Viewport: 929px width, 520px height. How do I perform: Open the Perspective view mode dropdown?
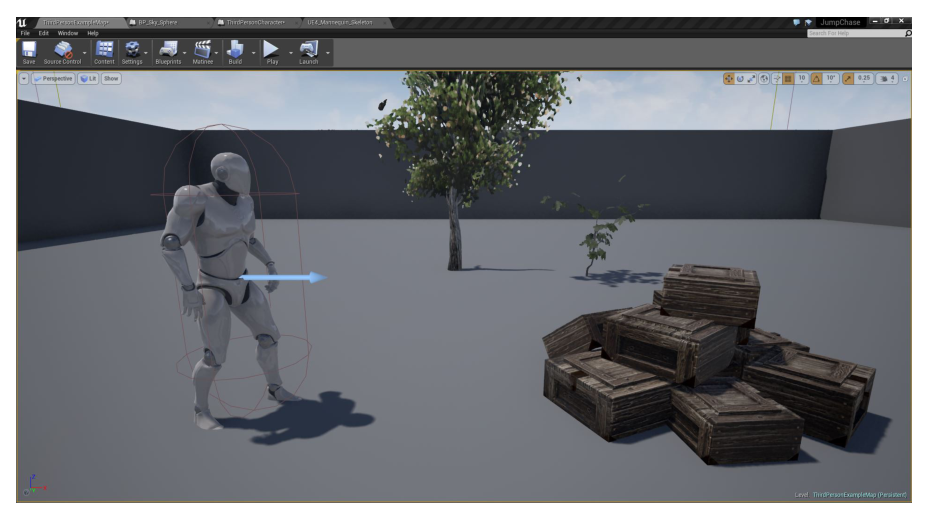coord(53,78)
